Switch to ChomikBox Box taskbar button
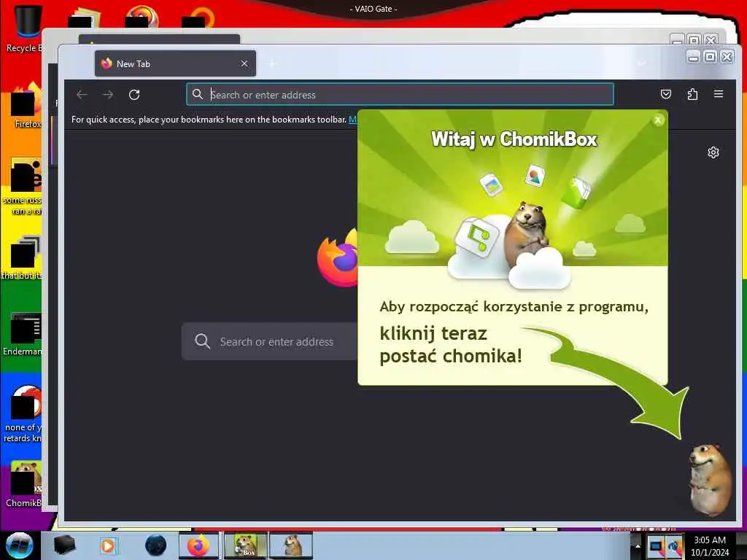Viewport: 747px width, 560px height. point(245,545)
